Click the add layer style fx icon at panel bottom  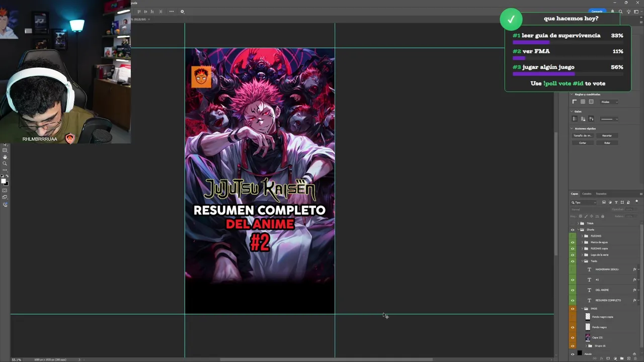click(602, 358)
